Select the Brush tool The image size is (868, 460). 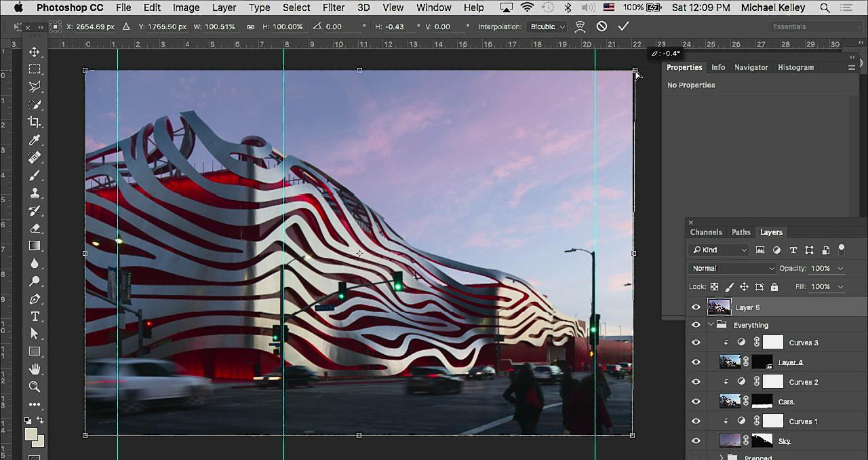click(35, 176)
